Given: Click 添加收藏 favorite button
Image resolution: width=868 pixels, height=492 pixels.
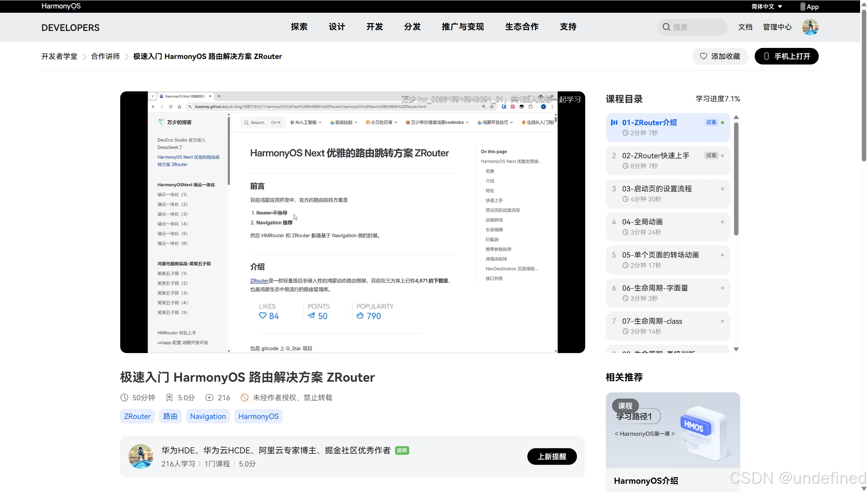Looking at the screenshot, I should [x=720, y=56].
